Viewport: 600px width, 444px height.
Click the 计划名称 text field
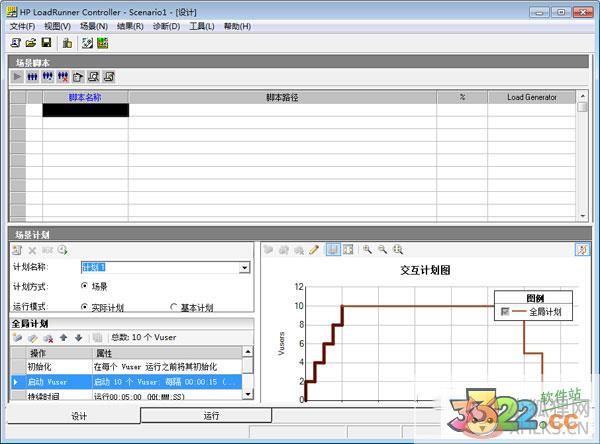point(160,268)
